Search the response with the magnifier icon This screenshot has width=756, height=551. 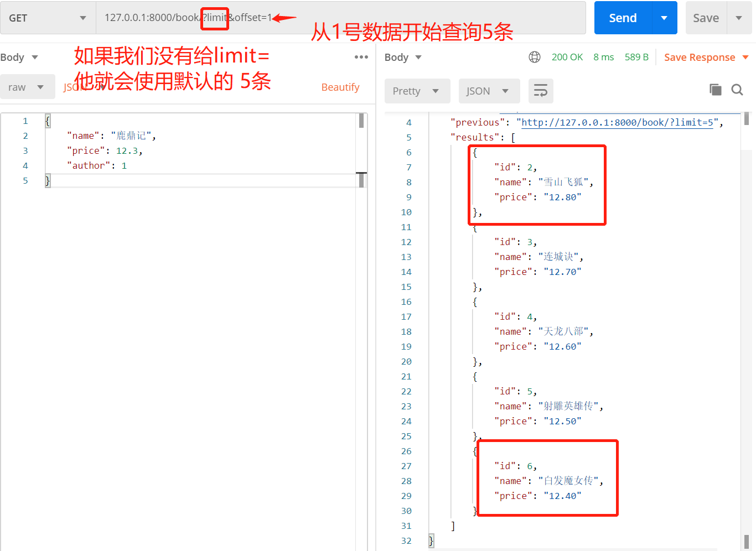click(x=737, y=90)
